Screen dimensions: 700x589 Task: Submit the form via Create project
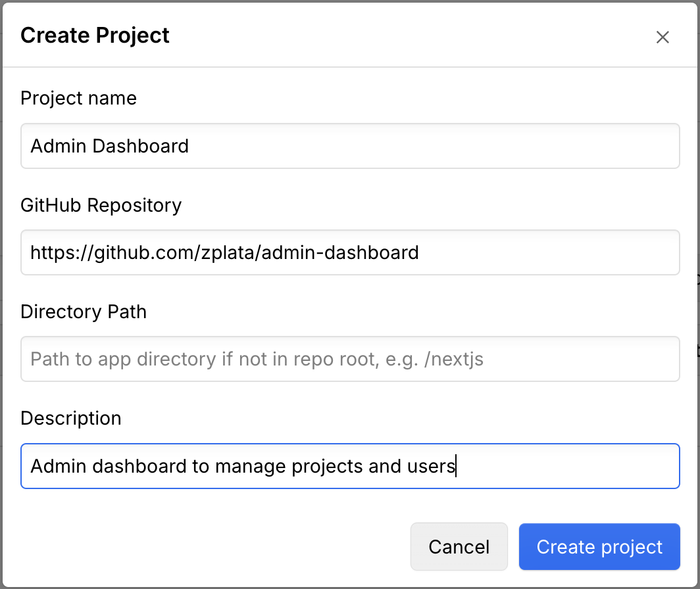[599, 546]
